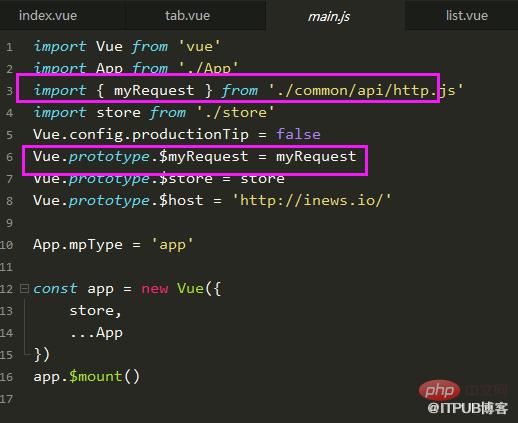Collapse the code fold at line 12
This screenshot has width=518, height=423.
[x=24, y=288]
